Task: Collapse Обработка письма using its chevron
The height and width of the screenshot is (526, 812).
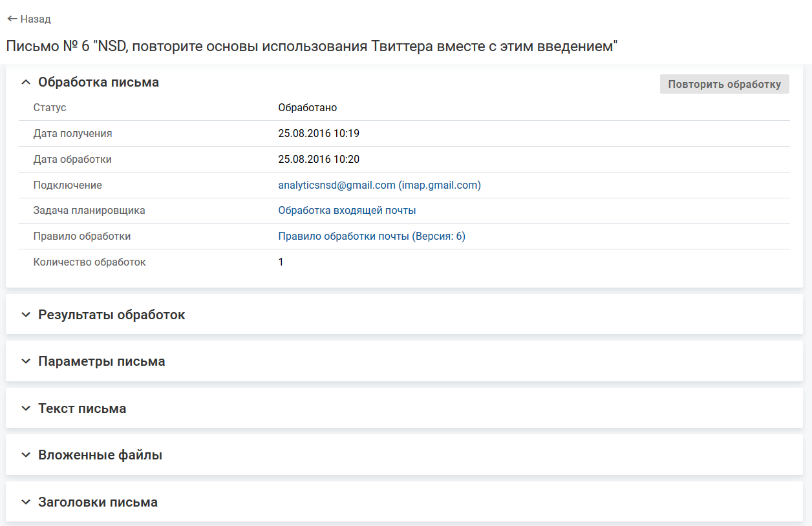Action: click(26, 83)
